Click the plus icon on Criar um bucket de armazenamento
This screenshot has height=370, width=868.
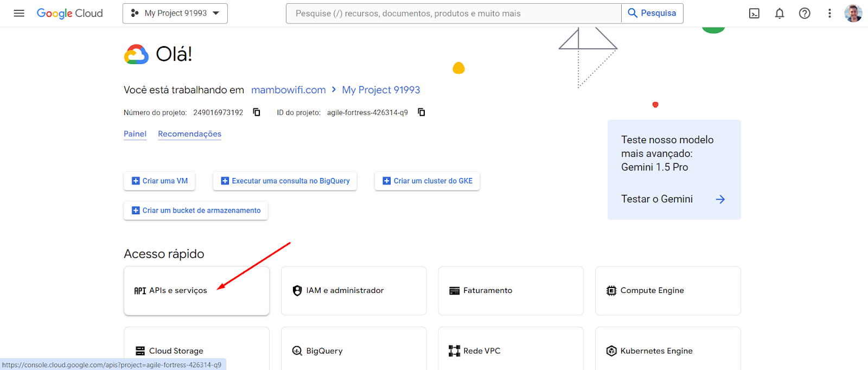[x=136, y=210]
